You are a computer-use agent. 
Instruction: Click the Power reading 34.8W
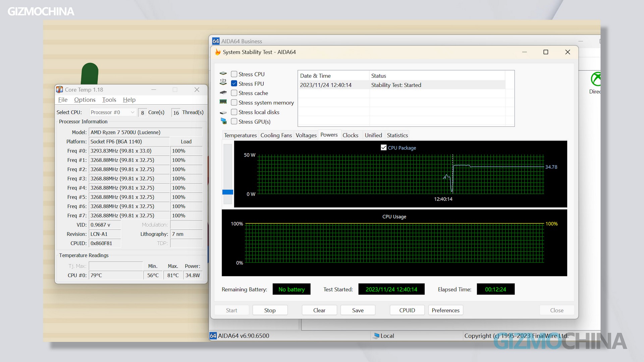(x=193, y=275)
